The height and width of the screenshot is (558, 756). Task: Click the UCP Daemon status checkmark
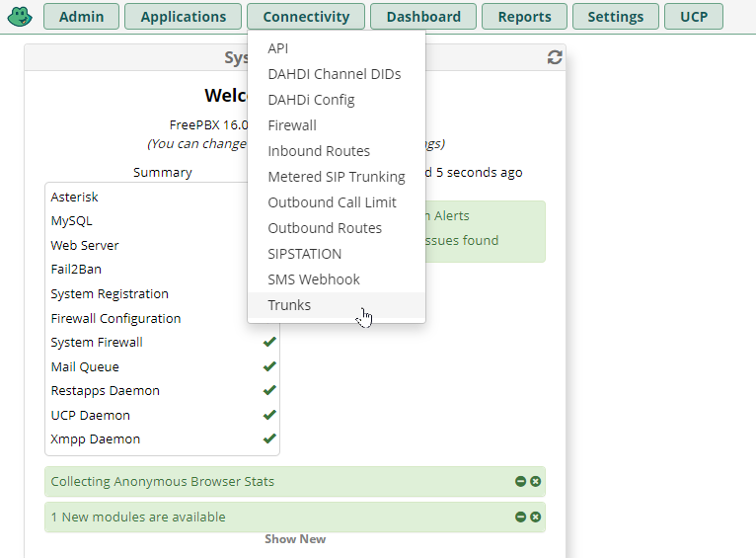click(269, 415)
